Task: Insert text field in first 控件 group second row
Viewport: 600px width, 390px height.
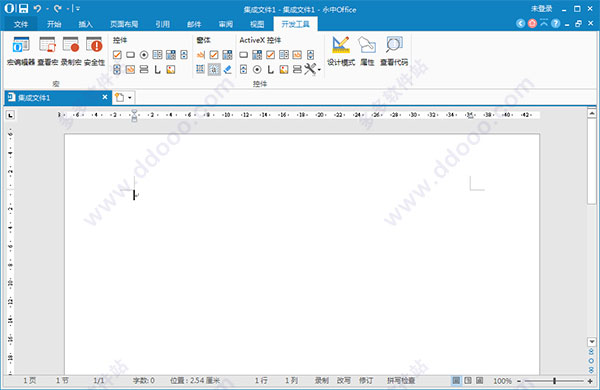Action: [130, 70]
